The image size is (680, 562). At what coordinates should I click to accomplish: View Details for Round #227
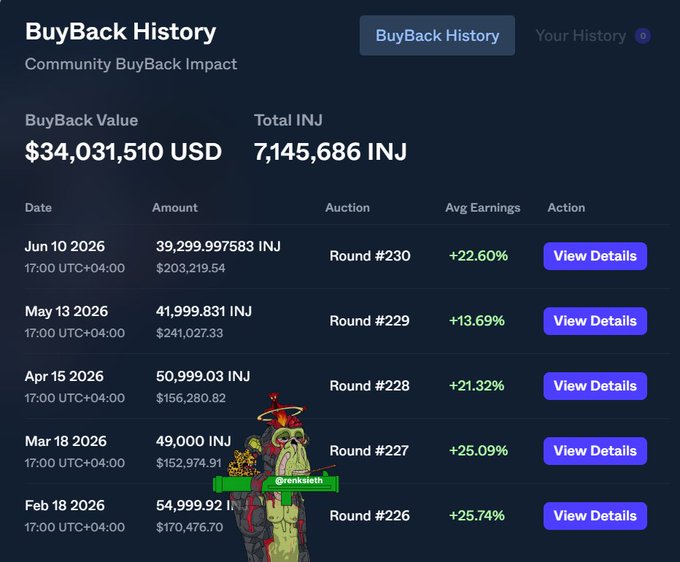(x=595, y=451)
